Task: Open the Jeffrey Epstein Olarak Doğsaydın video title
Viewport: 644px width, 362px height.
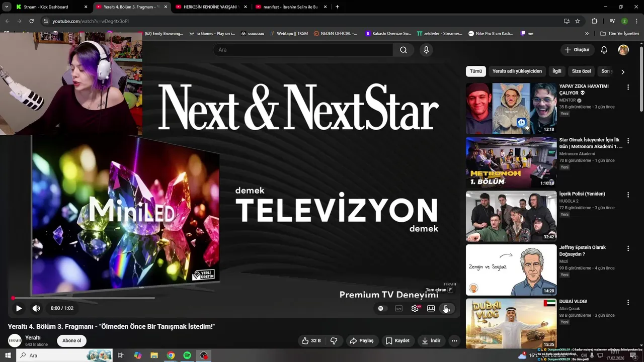Action: (583, 251)
